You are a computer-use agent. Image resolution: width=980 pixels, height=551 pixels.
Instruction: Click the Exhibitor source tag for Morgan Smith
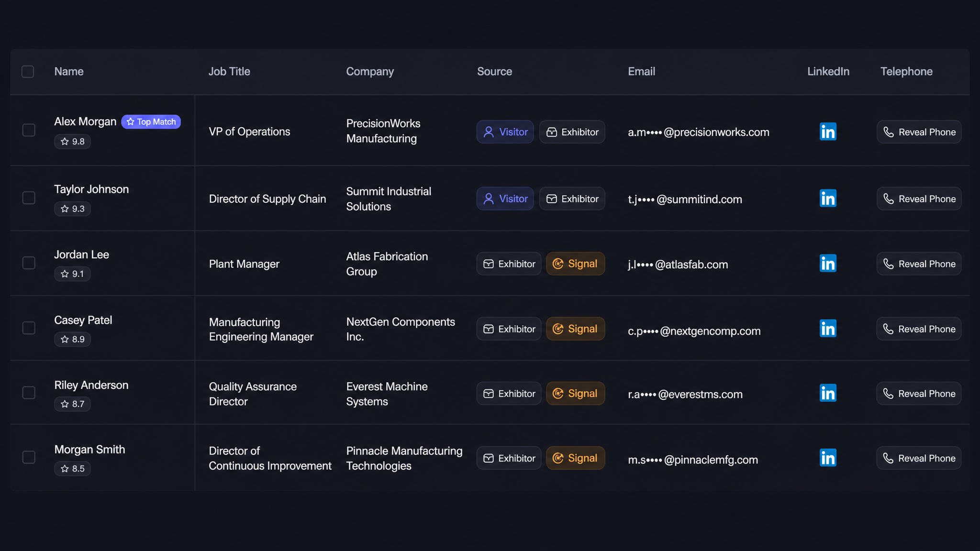509,458
